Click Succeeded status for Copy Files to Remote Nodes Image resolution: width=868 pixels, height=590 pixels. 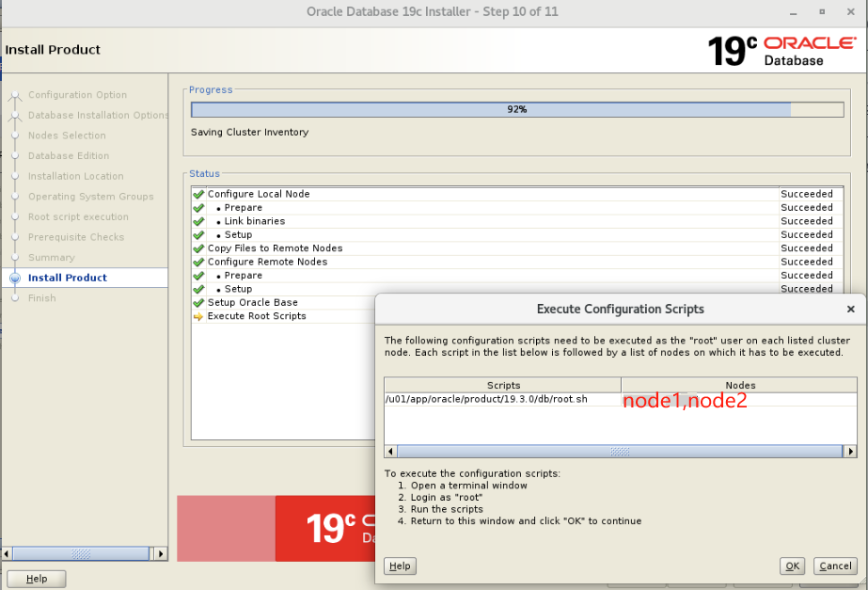point(807,248)
